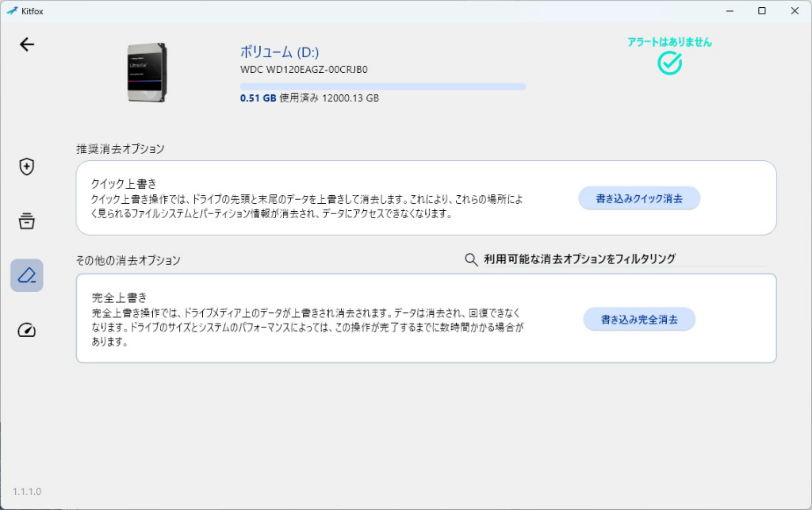Image resolution: width=812 pixels, height=510 pixels.
Task: Maximize the Kitfox window
Action: pos(762,11)
